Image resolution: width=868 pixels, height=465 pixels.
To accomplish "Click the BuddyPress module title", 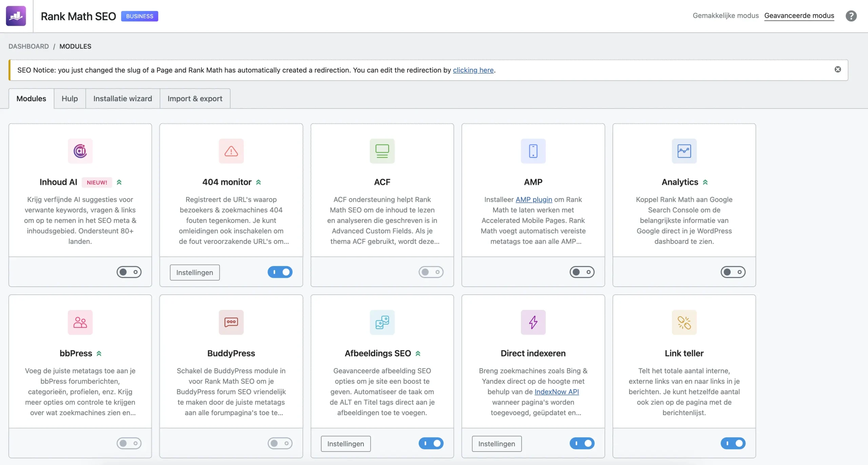I will (231, 353).
